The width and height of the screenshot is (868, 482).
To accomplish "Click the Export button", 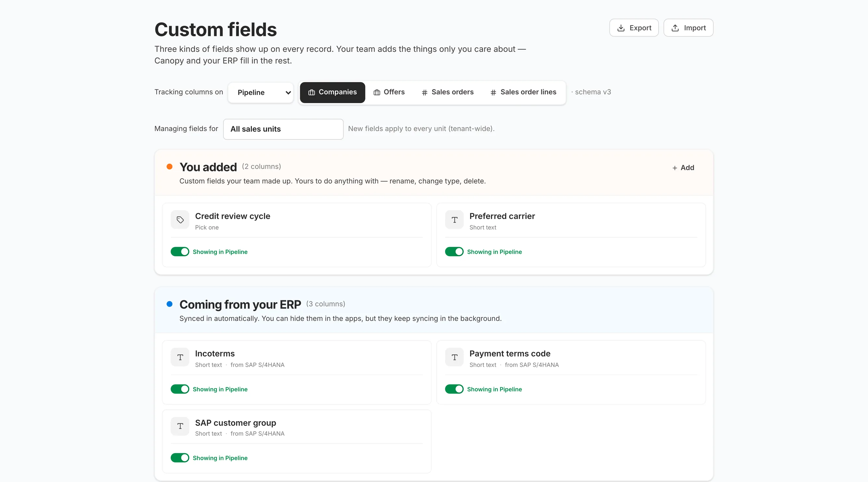I will click(x=634, y=28).
